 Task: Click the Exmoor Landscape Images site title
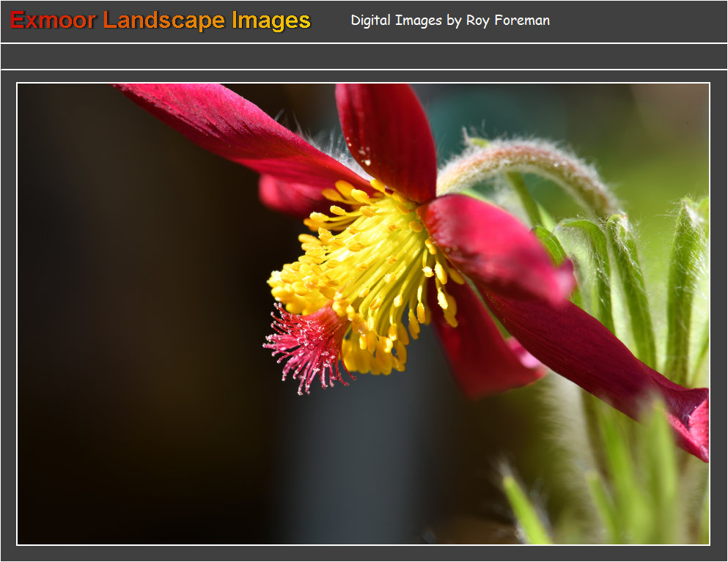point(161,21)
